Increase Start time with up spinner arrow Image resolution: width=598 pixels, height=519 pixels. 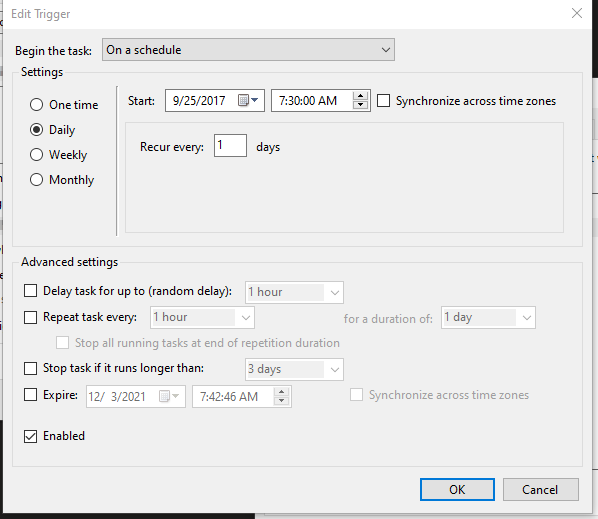click(x=360, y=96)
